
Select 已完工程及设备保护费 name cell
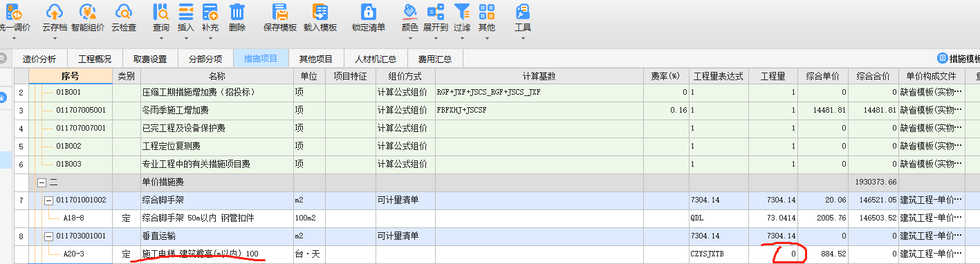(x=216, y=128)
